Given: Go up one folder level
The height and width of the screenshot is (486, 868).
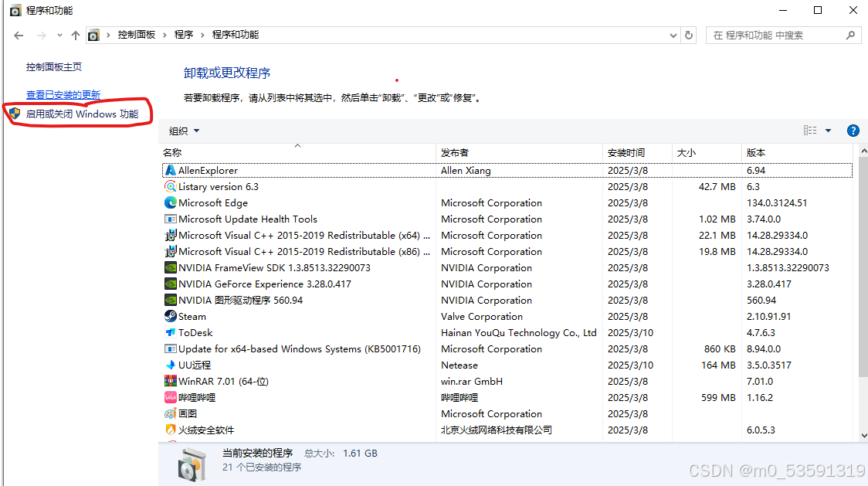Looking at the screenshot, I should click(75, 36).
